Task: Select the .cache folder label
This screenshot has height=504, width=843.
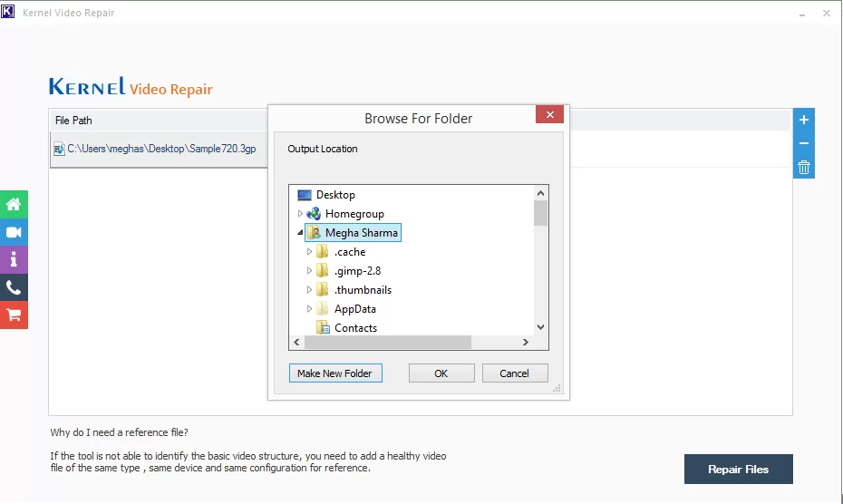Action: click(x=350, y=252)
